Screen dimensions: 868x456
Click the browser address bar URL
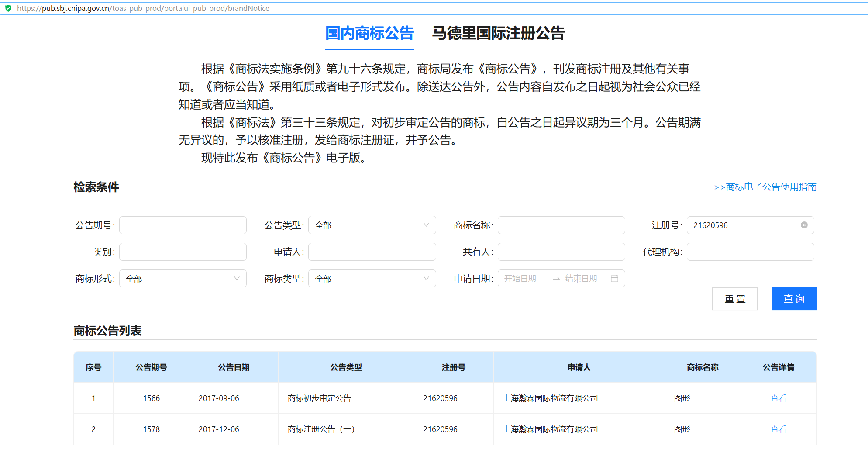pyautogui.click(x=143, y=8)
